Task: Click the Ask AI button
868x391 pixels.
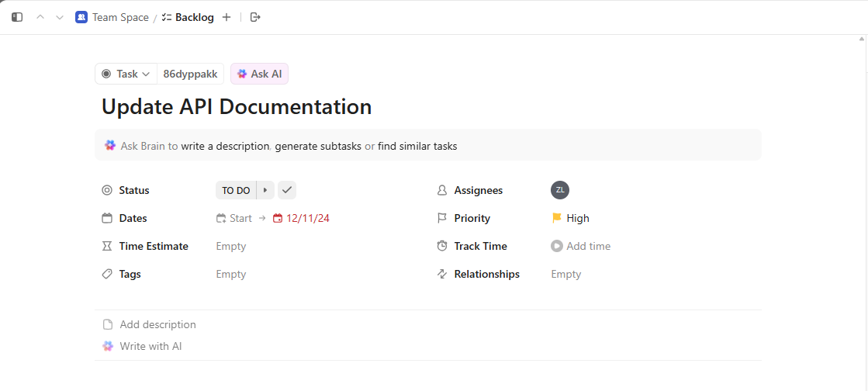Action: point(260,74)
